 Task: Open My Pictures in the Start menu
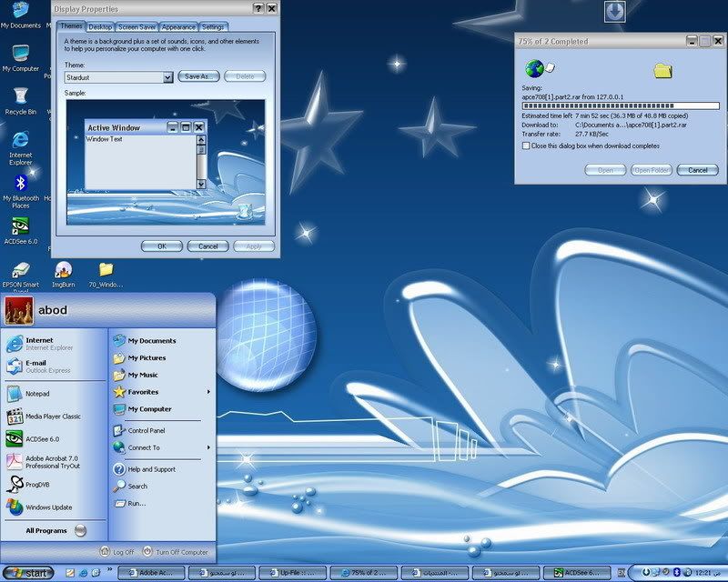tap(160, 357)
